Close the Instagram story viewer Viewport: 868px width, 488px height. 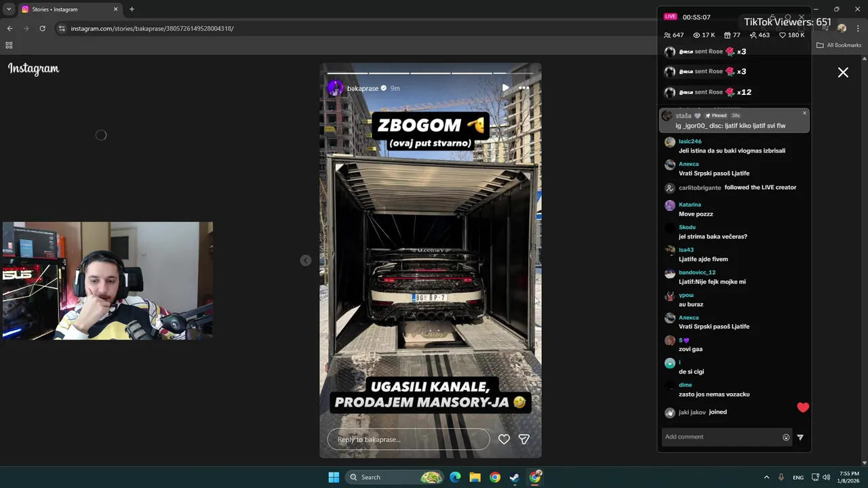[843, 73]
